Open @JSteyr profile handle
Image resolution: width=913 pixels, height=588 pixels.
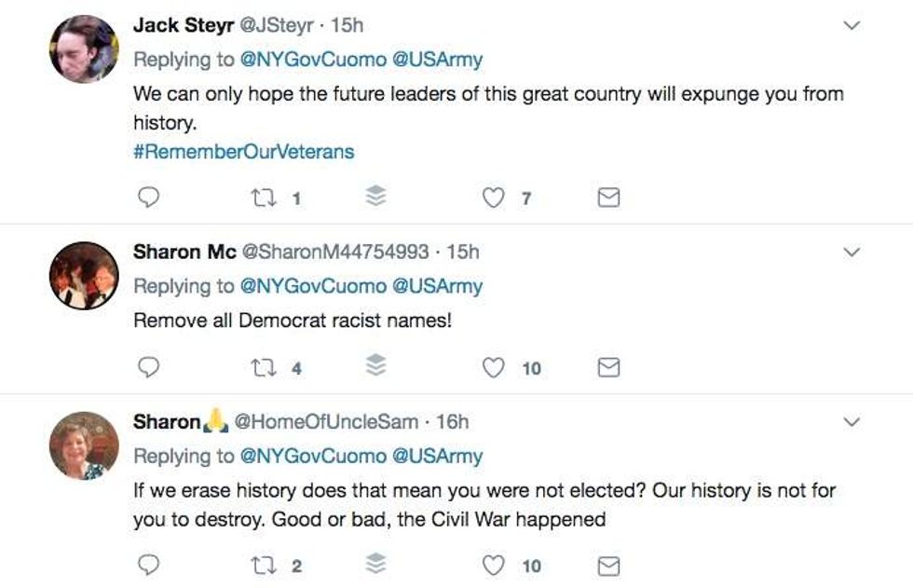click(x=277, y=25)
